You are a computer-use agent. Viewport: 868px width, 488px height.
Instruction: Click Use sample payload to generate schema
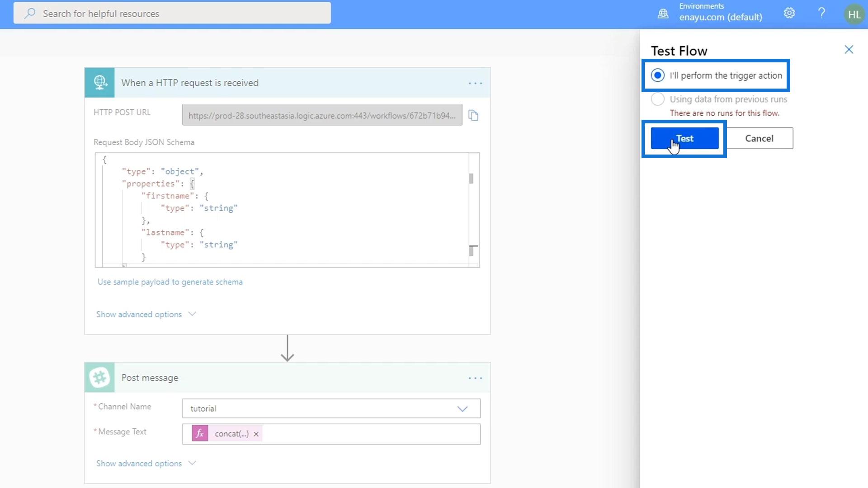click(x=170, y=282)
